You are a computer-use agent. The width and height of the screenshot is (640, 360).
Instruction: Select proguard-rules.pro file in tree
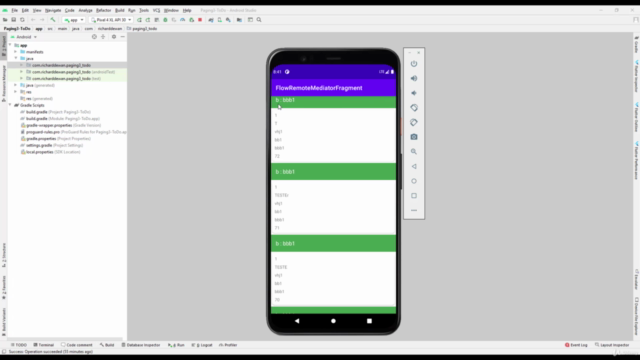point(73,132)
